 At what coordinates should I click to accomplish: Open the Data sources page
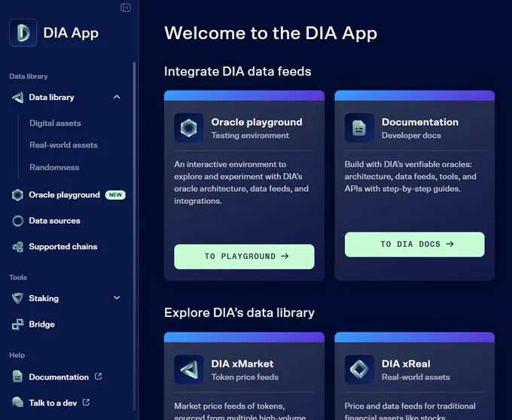click(x=54, y=221)
